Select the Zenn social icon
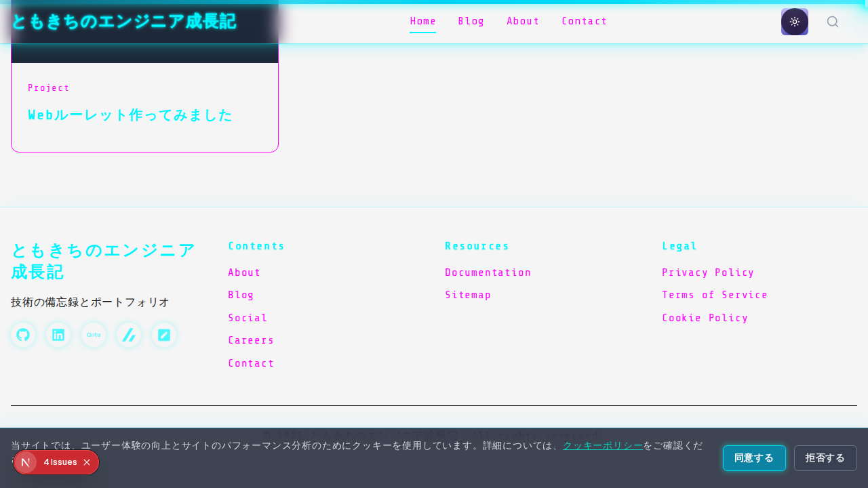This screenshot has width=868, height=488. click(128, 334)
